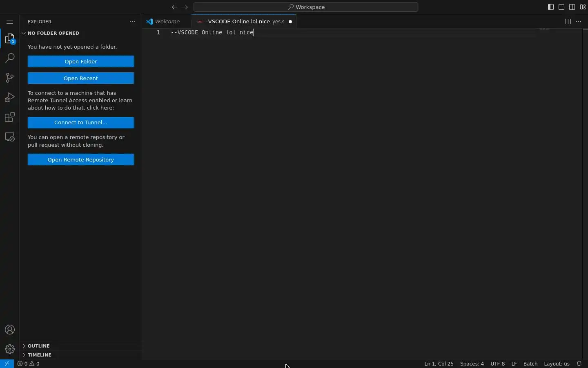Image resolution: width=588 pixels, height=368 pixels.
Task: Switch to the Welcome tab
Action: pos(167,22)
